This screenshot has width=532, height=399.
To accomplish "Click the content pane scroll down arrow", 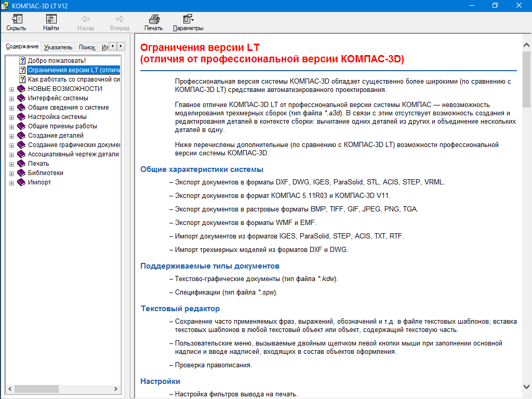I will coord(526,387).
